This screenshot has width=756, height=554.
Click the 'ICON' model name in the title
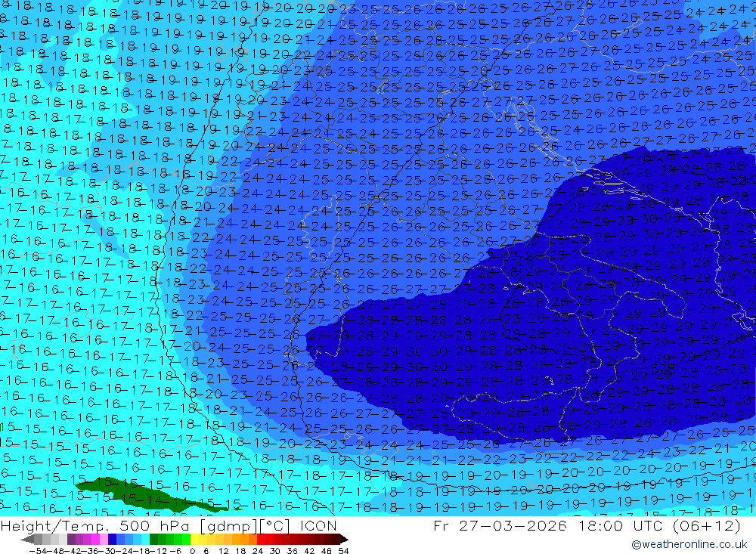319,525
